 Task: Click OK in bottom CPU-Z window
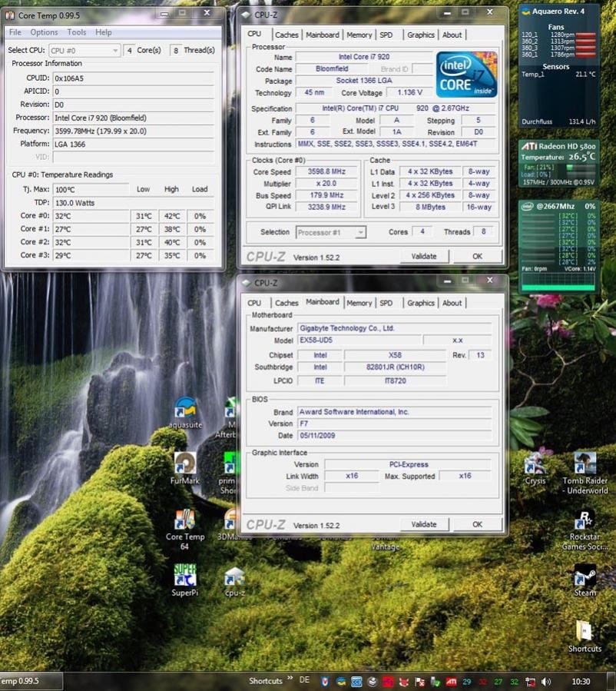[477, 524]
